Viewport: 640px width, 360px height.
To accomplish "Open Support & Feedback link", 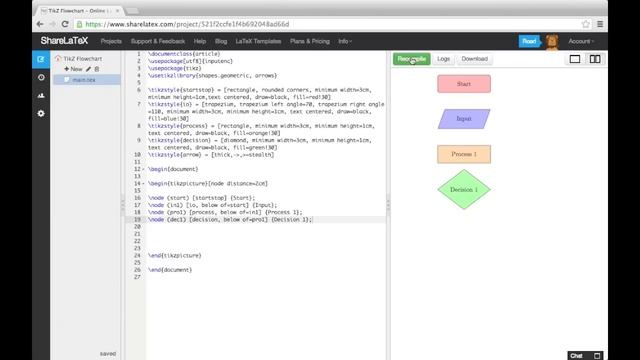I will (158, 41).
